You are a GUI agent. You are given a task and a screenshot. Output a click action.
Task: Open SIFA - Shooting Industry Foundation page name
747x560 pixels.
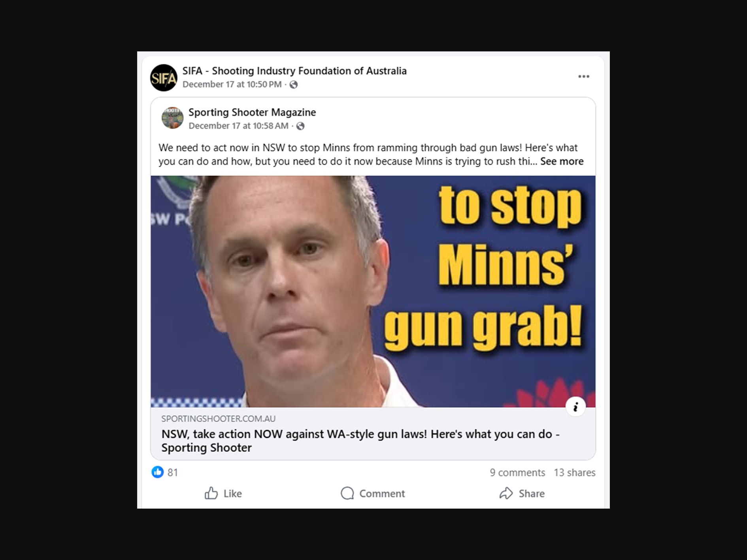click(x=294, y=71)
